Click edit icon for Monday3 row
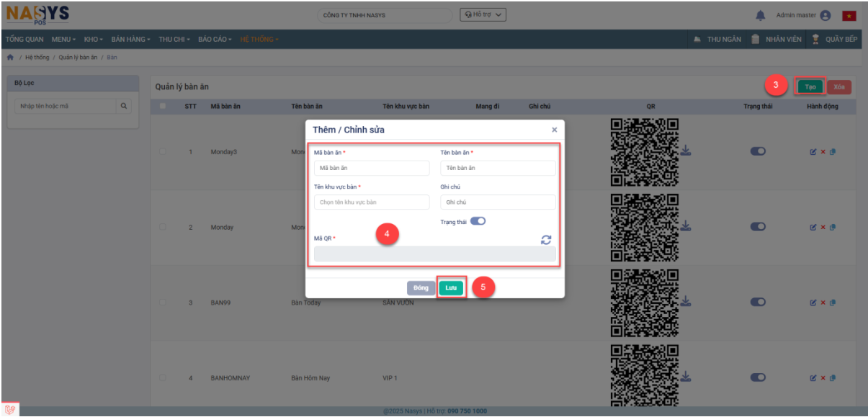 (x=813, y=152)
